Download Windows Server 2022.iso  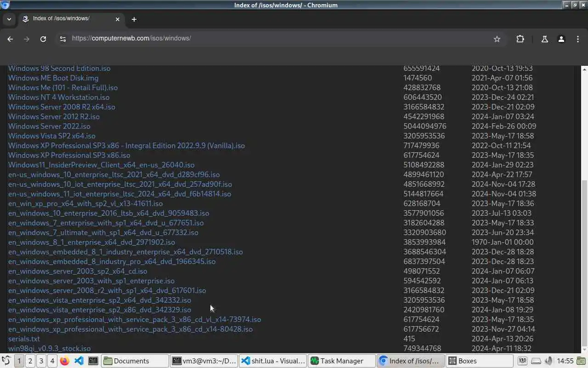pyautogui.click(x=49, y=126)
